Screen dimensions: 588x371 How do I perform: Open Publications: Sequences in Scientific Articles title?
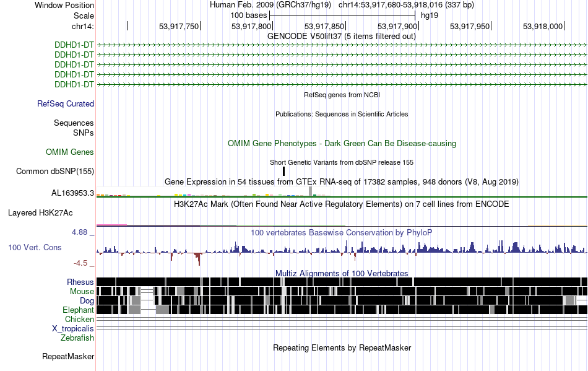(342, 114)
